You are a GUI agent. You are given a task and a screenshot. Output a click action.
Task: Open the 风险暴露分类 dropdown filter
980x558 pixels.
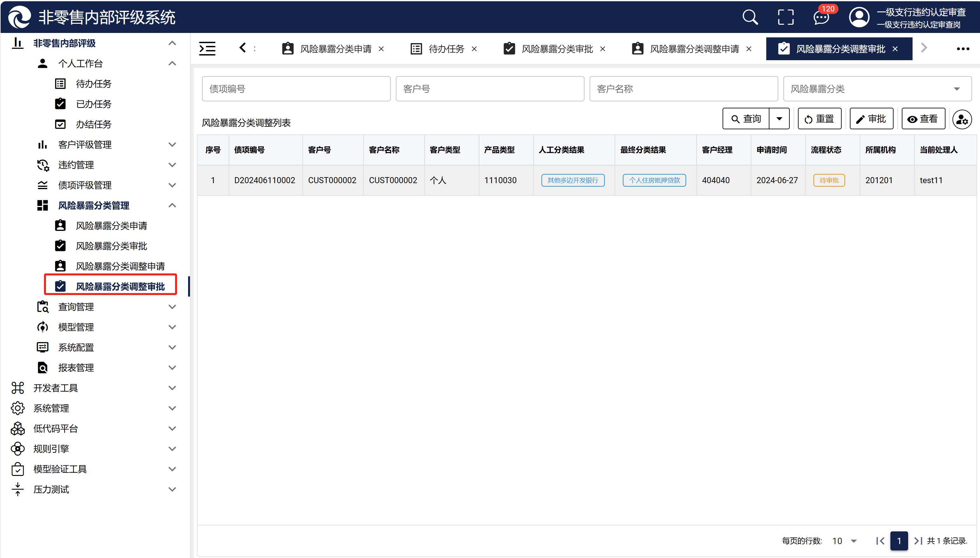[877, 89]
